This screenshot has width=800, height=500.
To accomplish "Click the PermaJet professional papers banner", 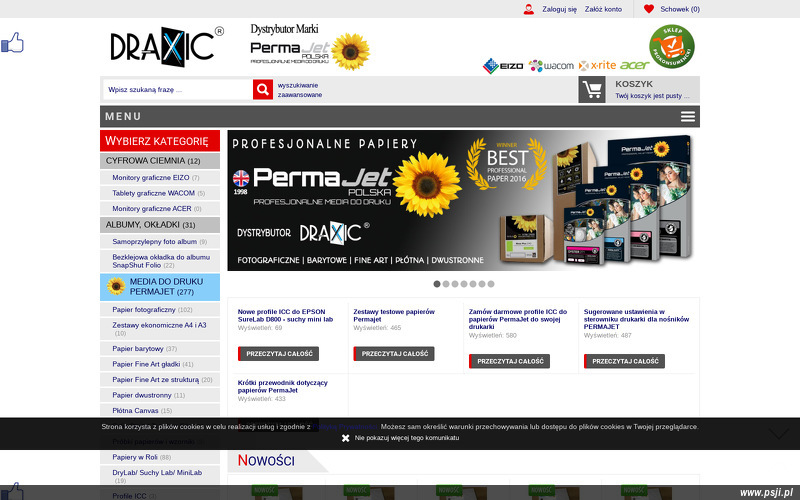I will [463, 201].
